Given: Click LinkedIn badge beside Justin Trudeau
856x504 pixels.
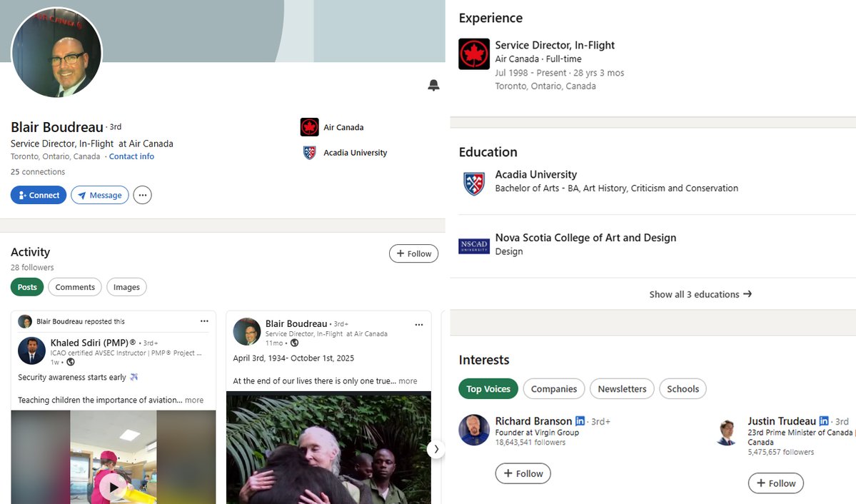Looking at the screenshot, I should [x=824, y=421].
